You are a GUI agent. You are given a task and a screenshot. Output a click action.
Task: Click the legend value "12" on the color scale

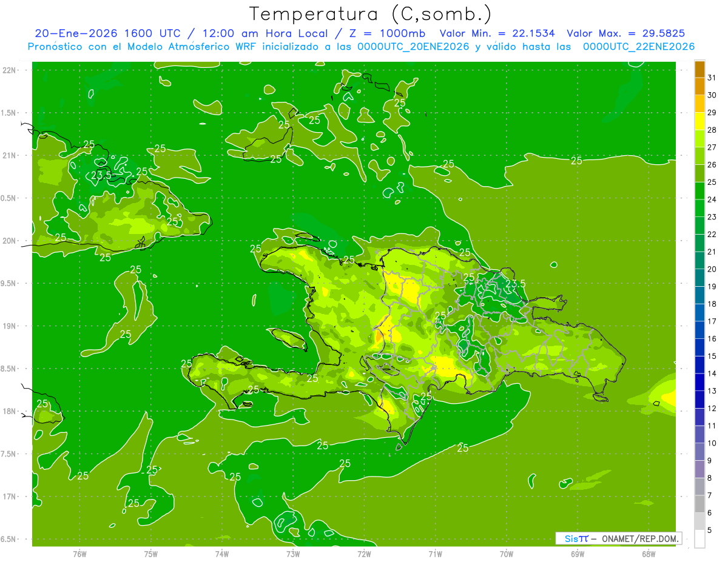712,408
